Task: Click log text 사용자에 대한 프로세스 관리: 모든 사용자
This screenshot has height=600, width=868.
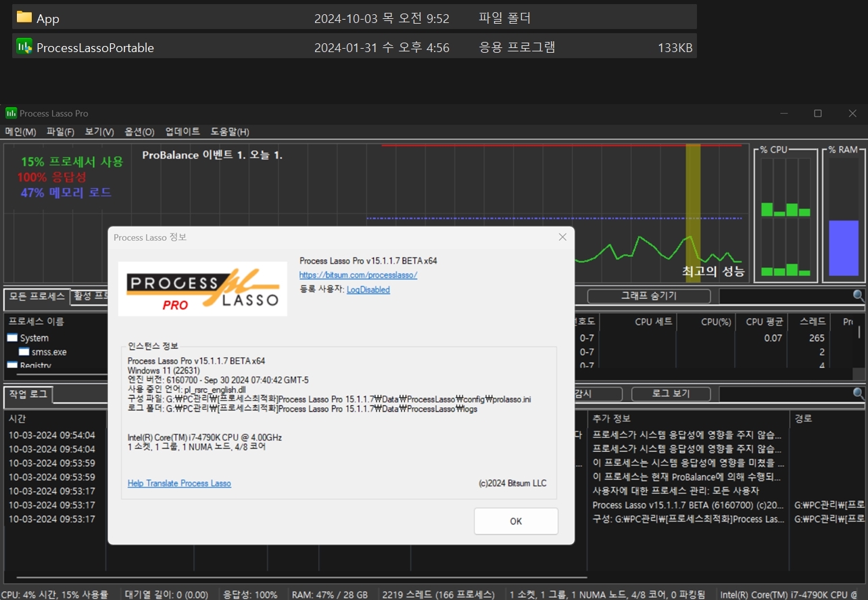Action: click(x=676, y=491)
